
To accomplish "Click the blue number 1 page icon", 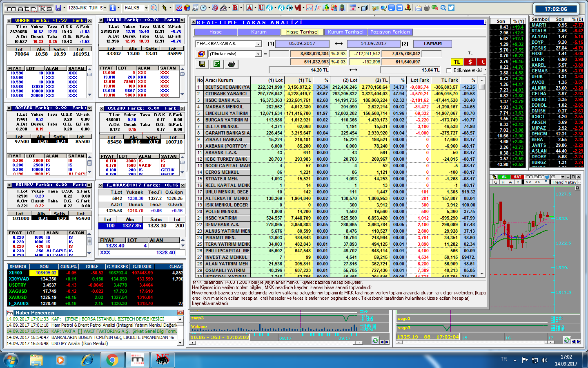I will (x=112, y=8).
